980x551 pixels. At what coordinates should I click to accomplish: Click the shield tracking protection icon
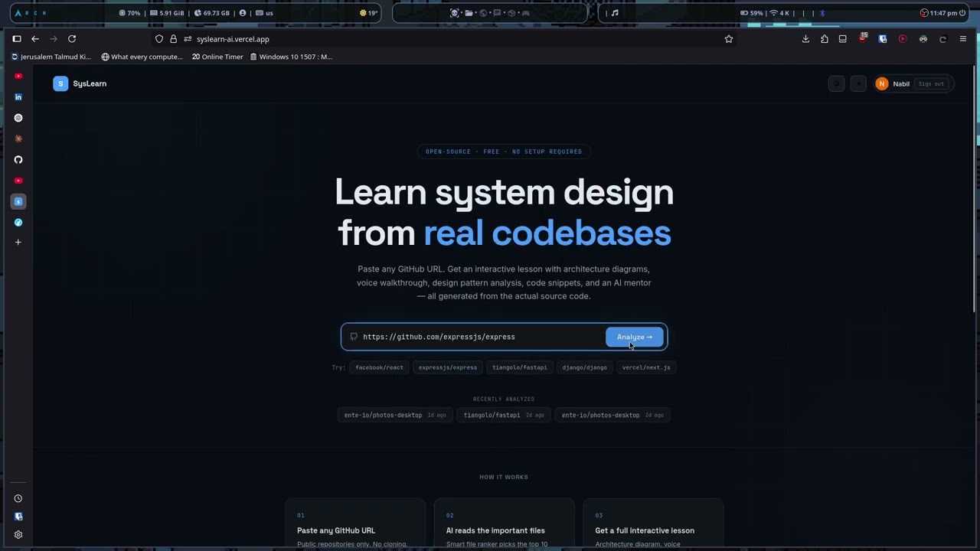(159, 39)
